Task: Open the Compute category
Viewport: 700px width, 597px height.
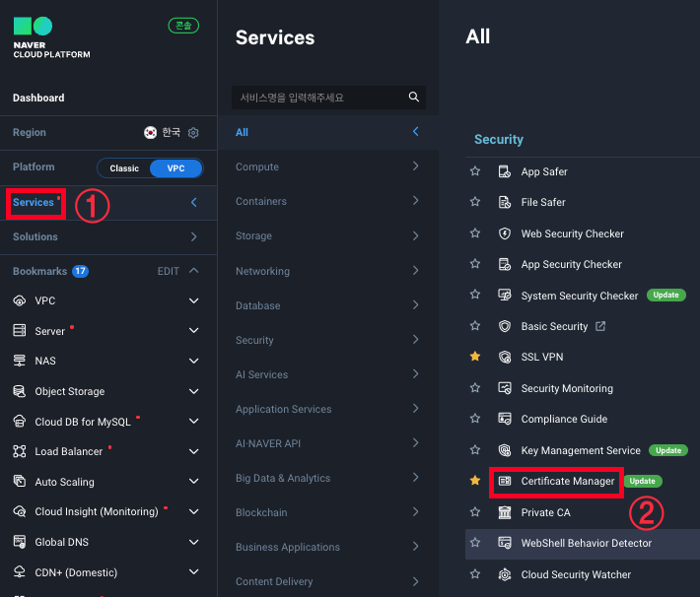Action: pyautogui.click(x=328, y=166)
